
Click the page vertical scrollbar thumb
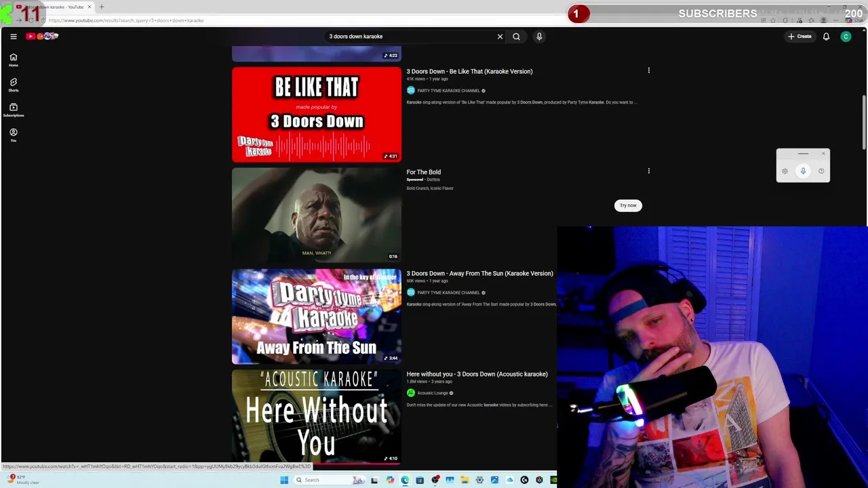(x=865, y=122)
